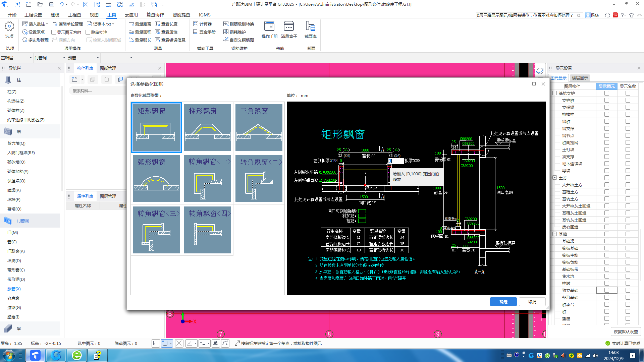Check 显示图元 box for 独立基础
644x362 pixels.
tap(606, 290)
